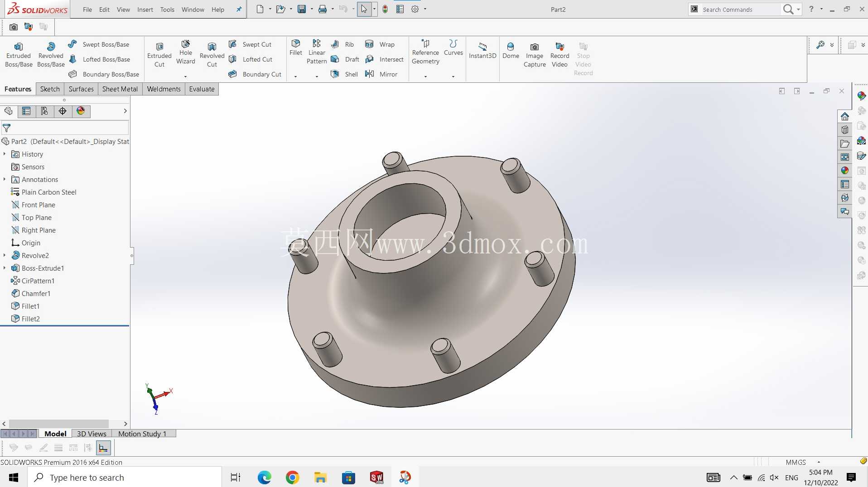Open the File menu
The height and width of the screenshot is (487, 868).
[x=87, y=10]
